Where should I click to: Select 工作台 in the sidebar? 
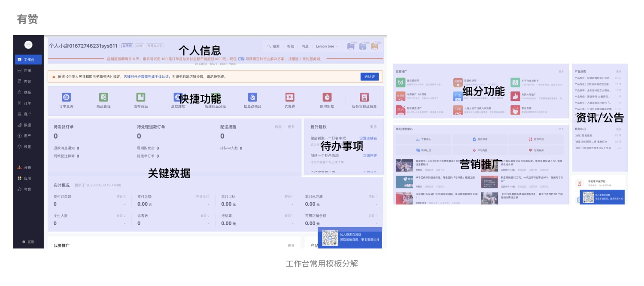[x=28, y=60]
